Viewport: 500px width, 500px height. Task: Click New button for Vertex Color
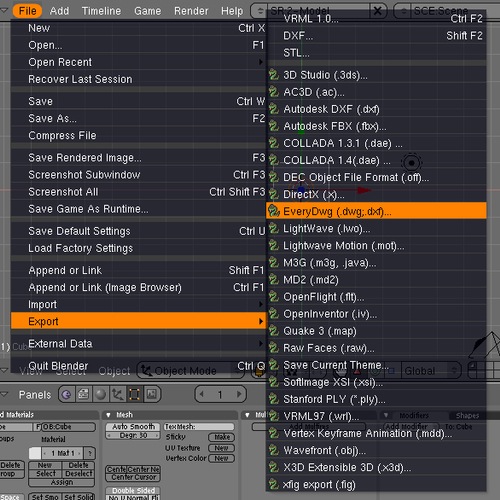(x=222, y=459)
